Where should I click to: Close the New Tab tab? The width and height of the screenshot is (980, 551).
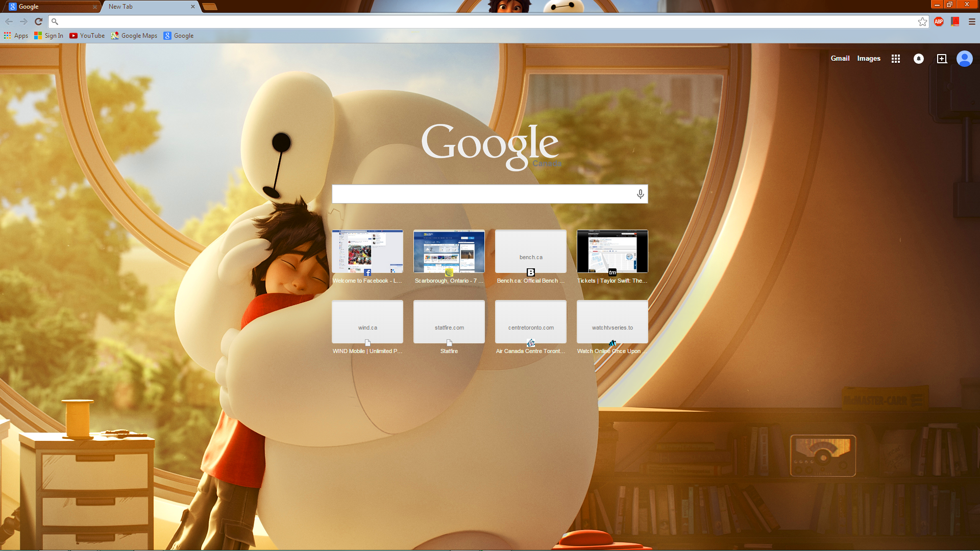(x=193, y=7)
